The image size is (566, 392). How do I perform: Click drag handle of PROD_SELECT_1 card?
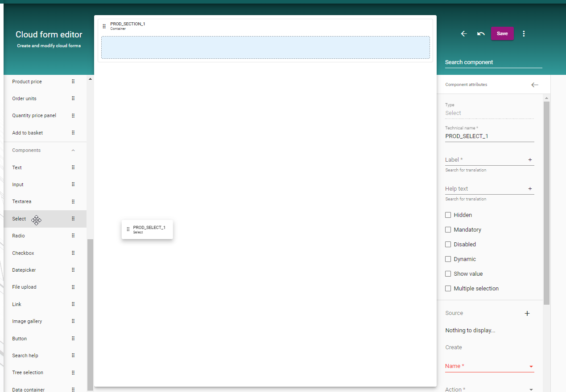(x=128, y=229)
